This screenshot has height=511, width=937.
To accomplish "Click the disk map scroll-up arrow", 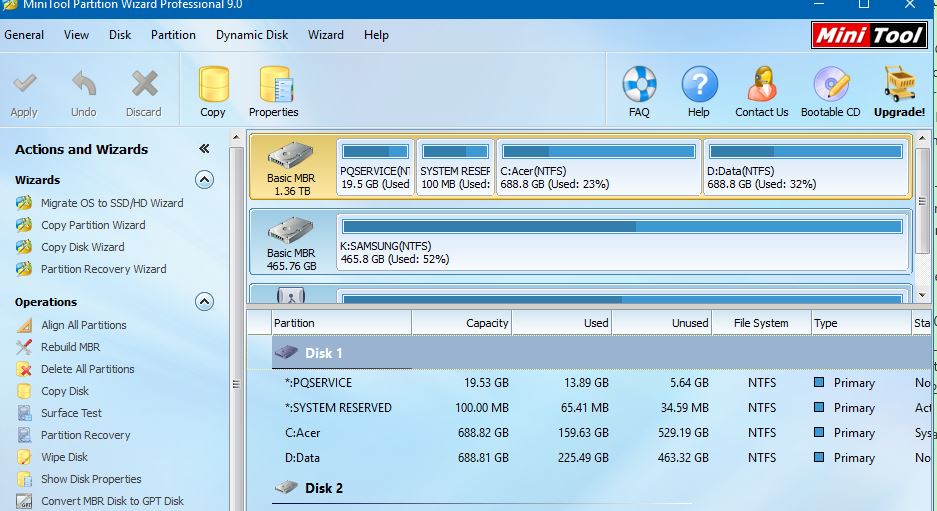I will [922, 138].
